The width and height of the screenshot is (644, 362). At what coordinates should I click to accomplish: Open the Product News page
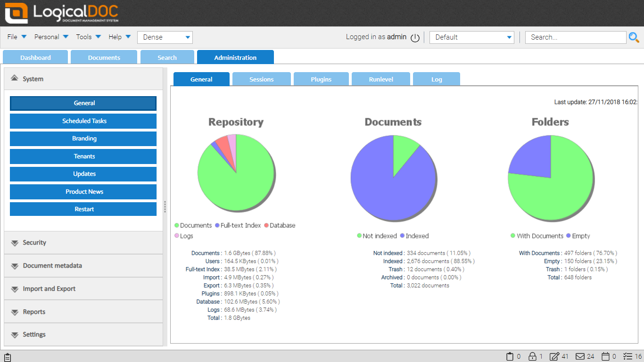[x=83, y=191]
